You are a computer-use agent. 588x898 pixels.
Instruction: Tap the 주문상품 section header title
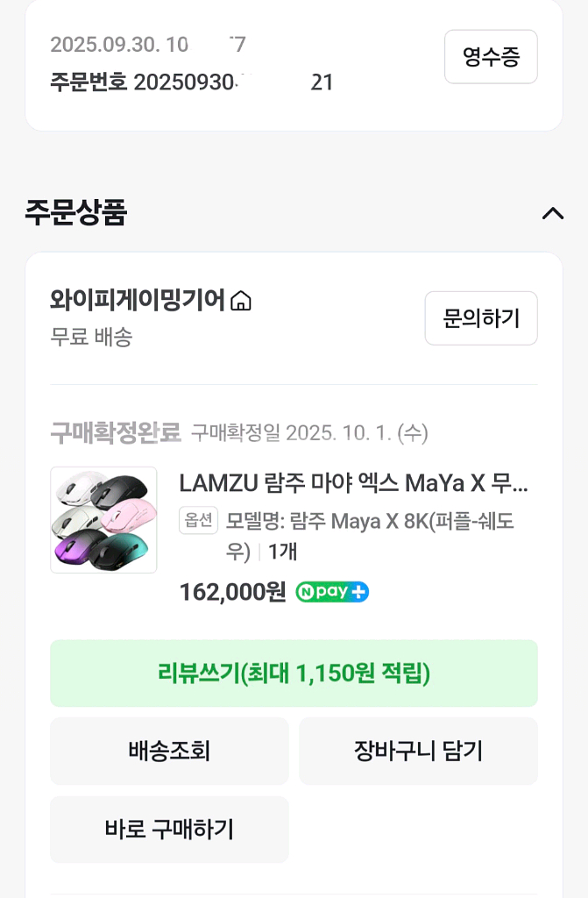[x=76, y=213]
